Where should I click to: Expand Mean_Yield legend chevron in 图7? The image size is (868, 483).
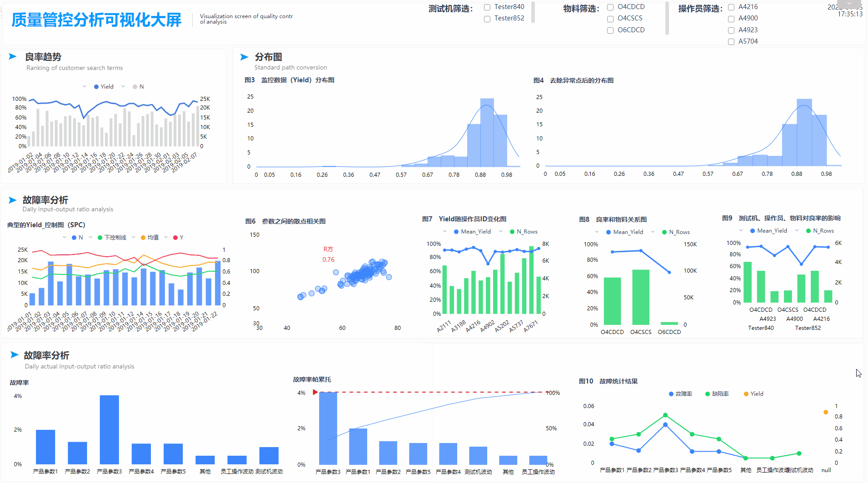pyautogui.click(x=444, y=231)
